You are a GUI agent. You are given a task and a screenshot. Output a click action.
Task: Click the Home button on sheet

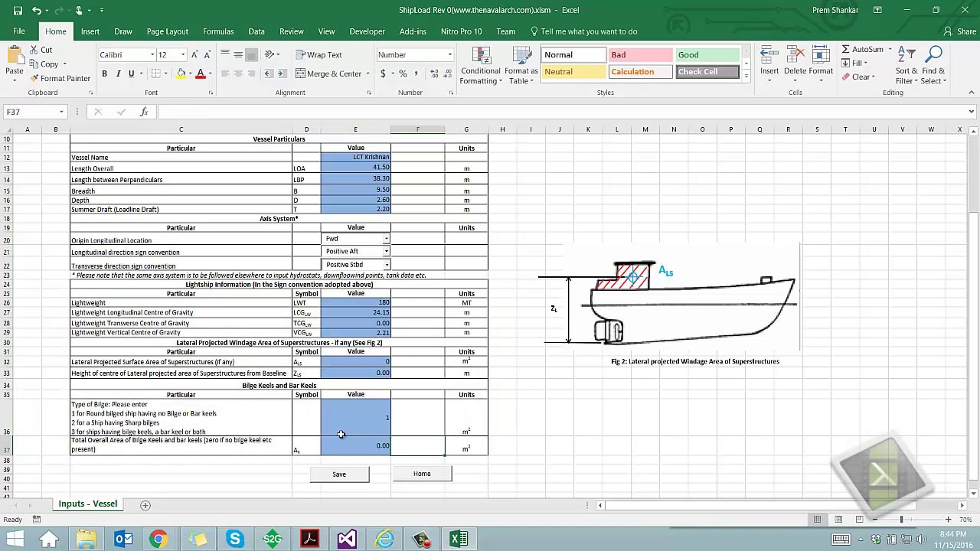tap(422, 474)
